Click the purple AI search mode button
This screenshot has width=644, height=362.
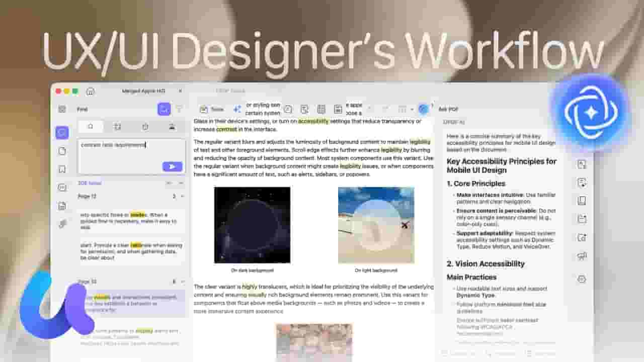tap(164, 109)
